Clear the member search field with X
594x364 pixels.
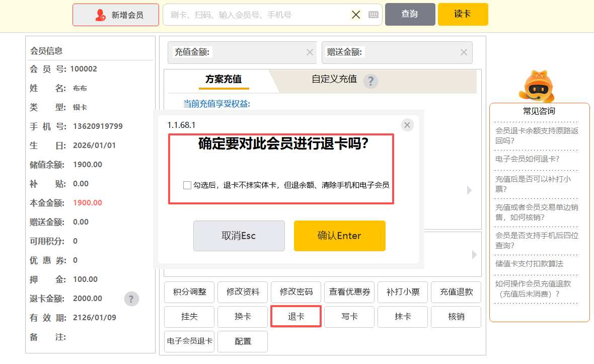pyautogui.click(x=356, y=15)
